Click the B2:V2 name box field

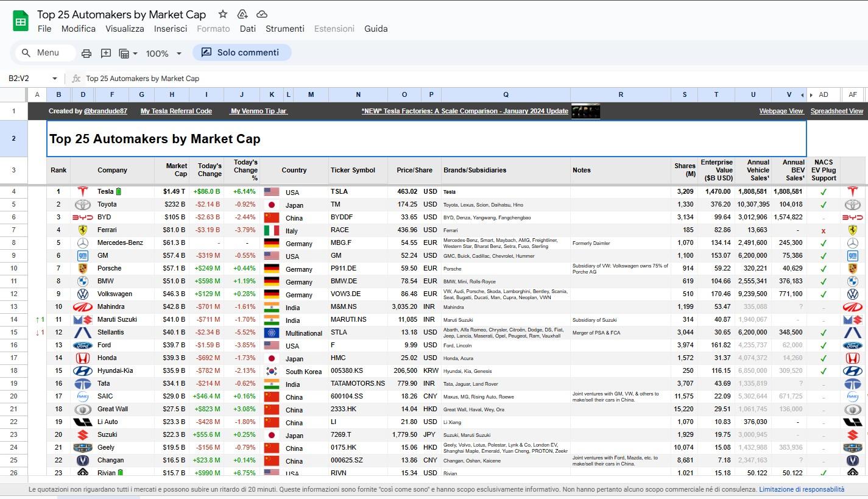(27, 79)
